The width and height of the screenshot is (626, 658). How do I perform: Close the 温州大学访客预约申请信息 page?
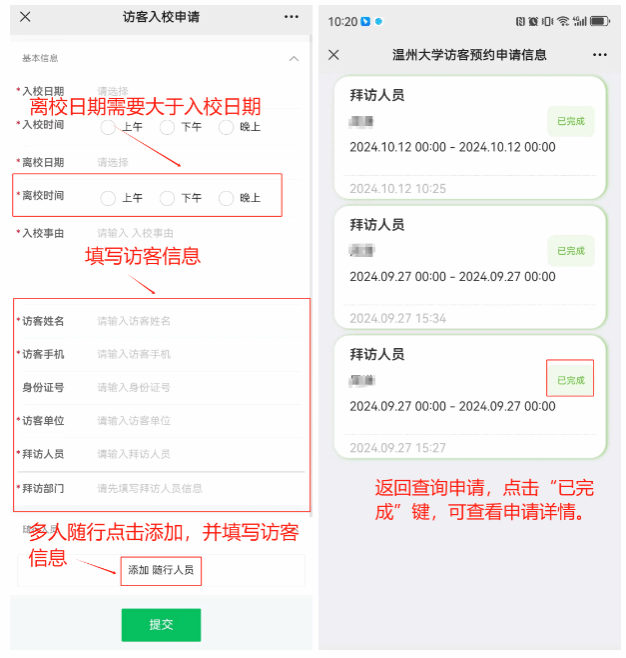click(x=334, y=55)
